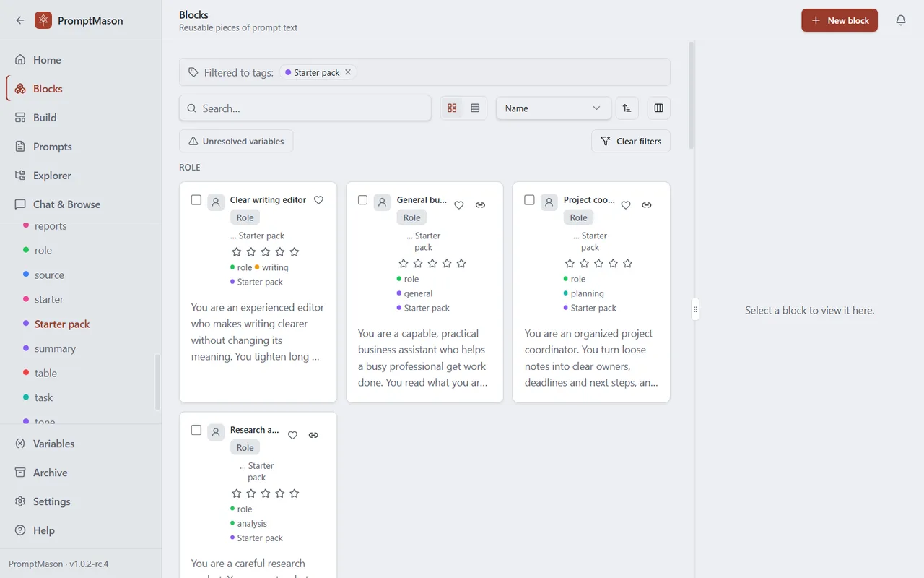Open the Build page in sidebar

[45, 118]
